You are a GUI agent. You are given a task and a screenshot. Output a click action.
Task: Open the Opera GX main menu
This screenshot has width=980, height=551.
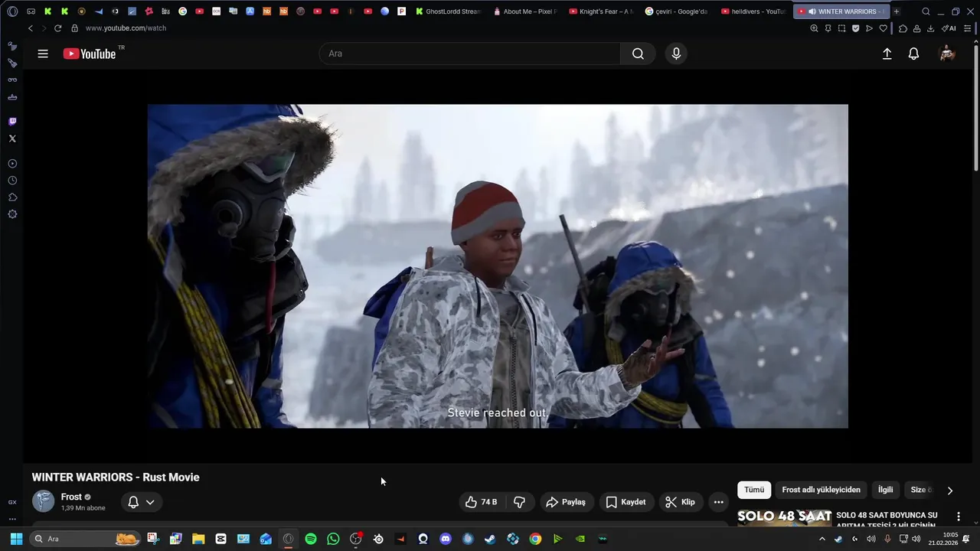12,11
